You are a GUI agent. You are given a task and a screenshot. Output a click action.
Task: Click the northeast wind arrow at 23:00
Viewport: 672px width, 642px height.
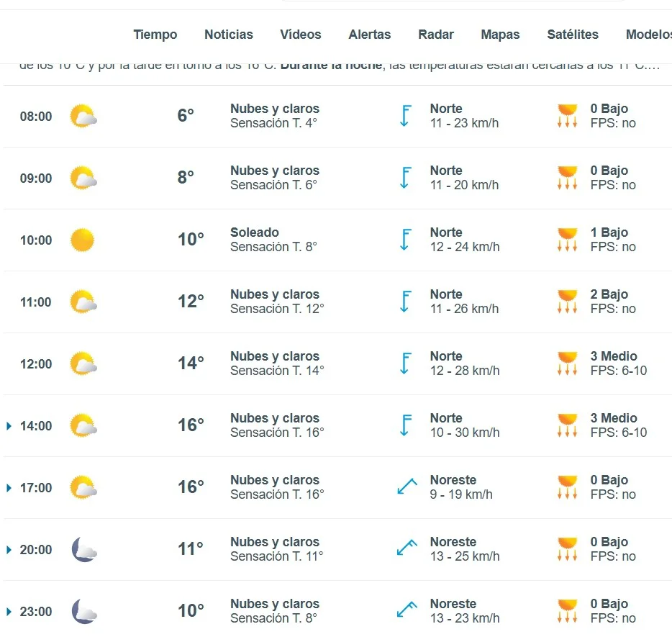tap(407, 610)
